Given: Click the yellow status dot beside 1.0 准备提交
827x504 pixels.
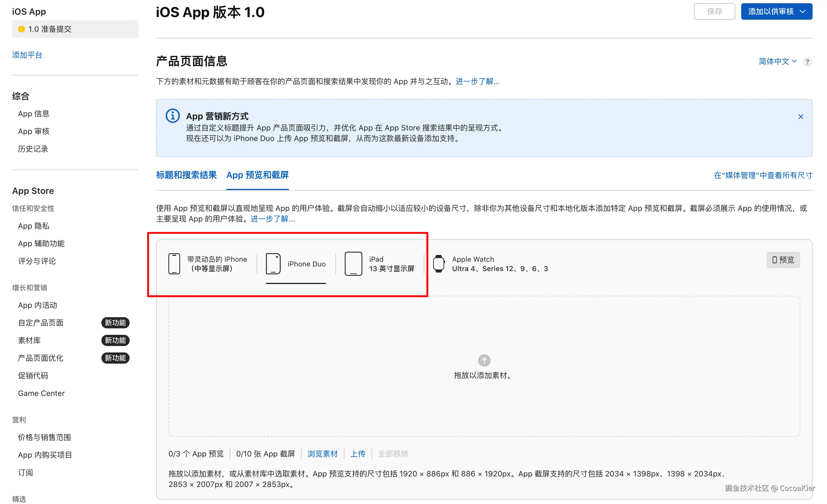Looking at the screenshot, I should point(21,29).
